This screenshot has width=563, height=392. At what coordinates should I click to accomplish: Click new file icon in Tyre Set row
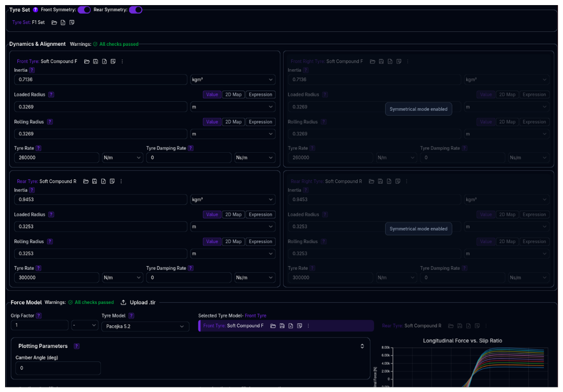[x=63, y=22]
